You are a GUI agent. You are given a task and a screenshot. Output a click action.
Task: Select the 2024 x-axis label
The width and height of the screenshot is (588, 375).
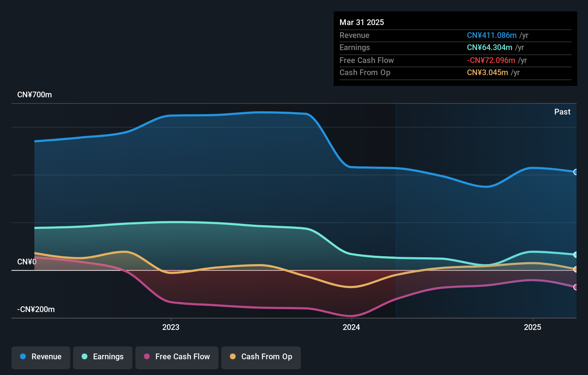[x=351, y=327]
